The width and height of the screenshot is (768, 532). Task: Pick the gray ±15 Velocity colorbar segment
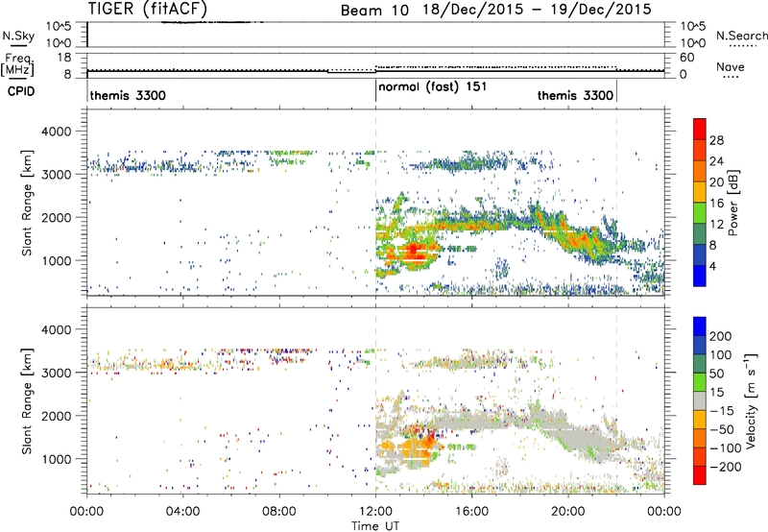coord(700,401)
